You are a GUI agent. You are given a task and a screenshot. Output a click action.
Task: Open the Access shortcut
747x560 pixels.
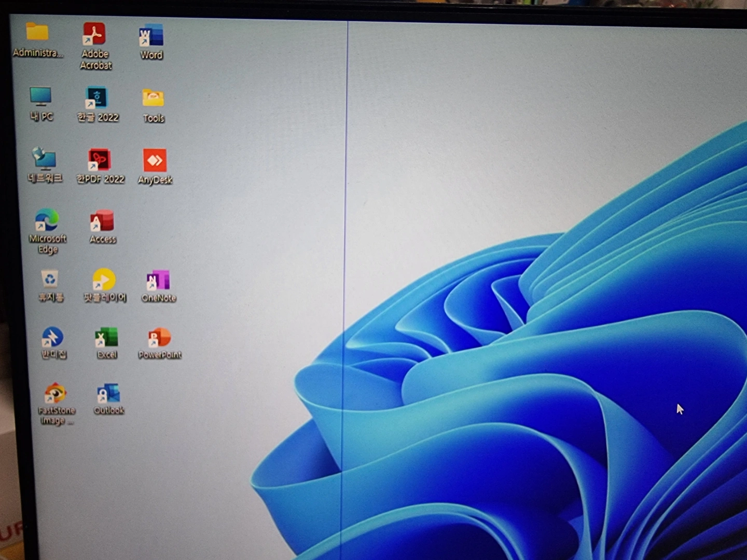coord(102,221)
